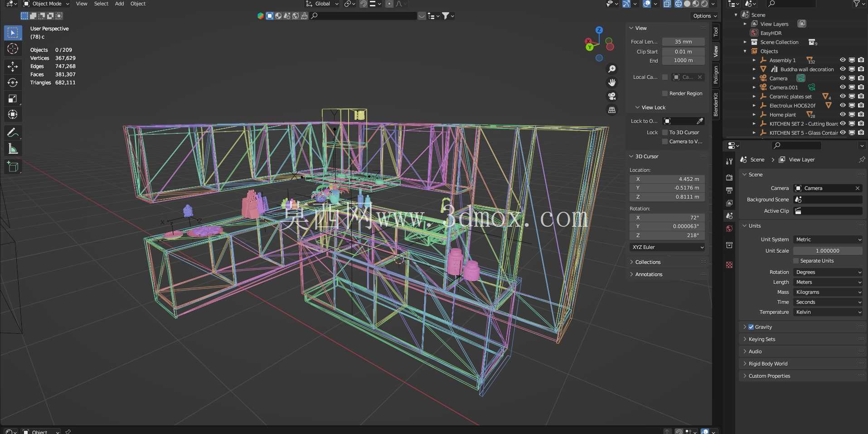This screenshot has width=868, height=434.
Task: Enable Lock To 3D Cursor checkbox
Action: 665,132
